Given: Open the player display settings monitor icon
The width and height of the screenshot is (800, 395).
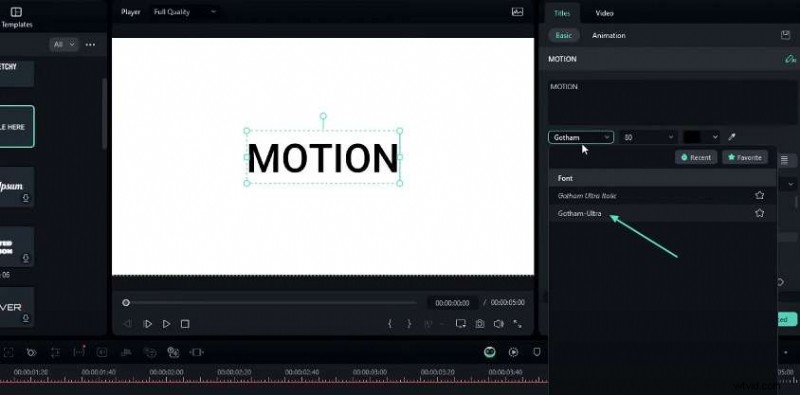Looking at the screenshot, I should [461, 324].
